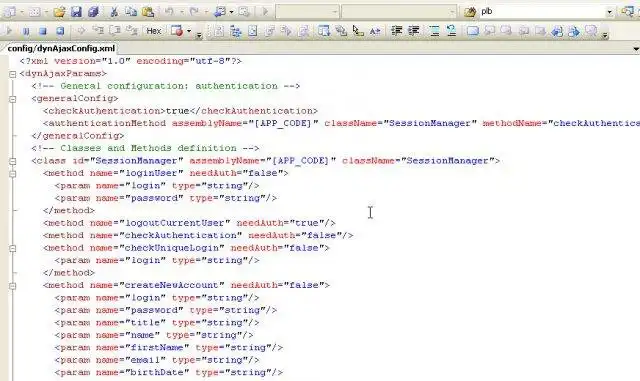640x381 pixels.
Task: Open the Navigate Backward dropdown arrow
Action: coord(231,12)
